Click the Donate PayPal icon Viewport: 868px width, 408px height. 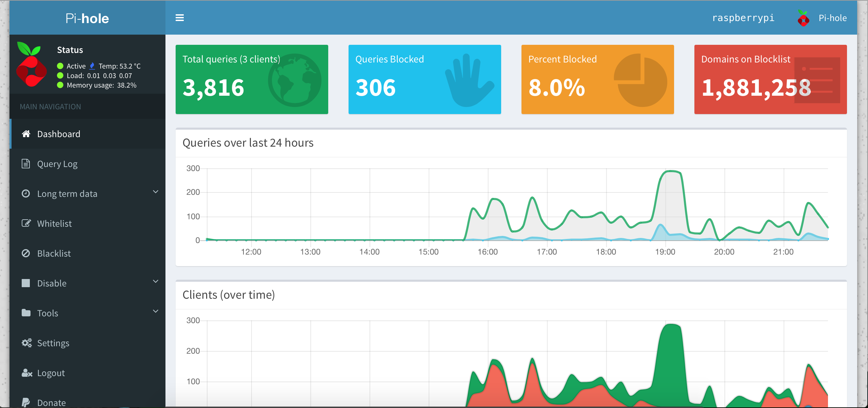tap(26, 403)
